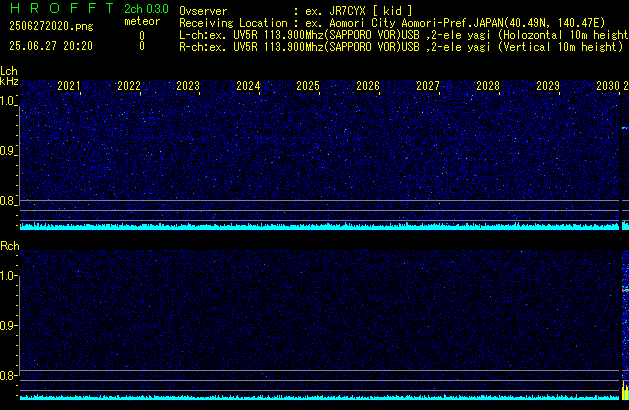Click the 0.9 tick on Lch axis
Image resolution: width=629 pixels, height=410 pixels.
point(8,151)
